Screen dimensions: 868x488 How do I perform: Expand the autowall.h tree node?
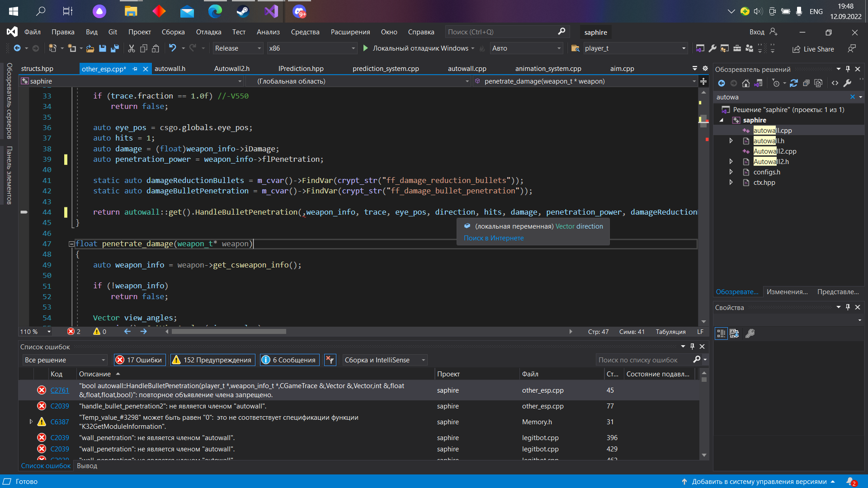[731, 141]
